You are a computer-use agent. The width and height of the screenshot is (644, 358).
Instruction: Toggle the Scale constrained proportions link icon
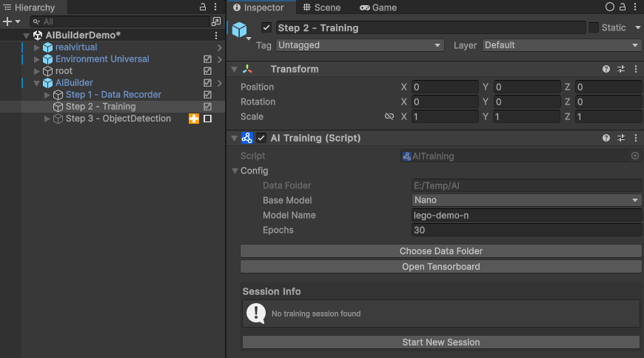389,117
